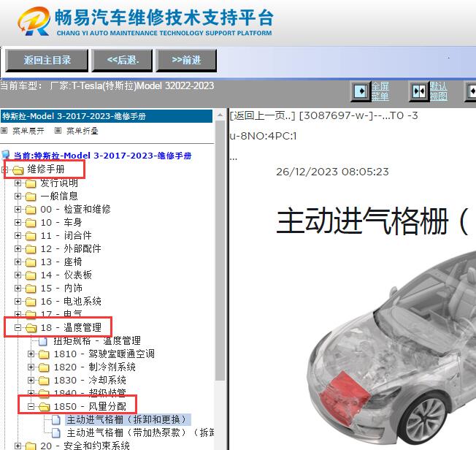476x450 pixels.
Task: Expand the 发行说明 folder
Action: (18, 183)
